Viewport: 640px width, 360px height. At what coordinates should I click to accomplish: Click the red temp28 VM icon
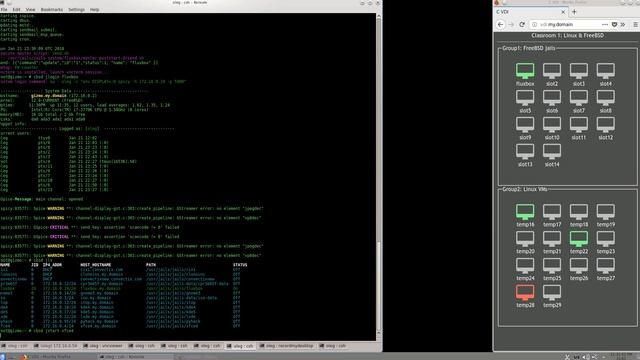pos(525,293)
